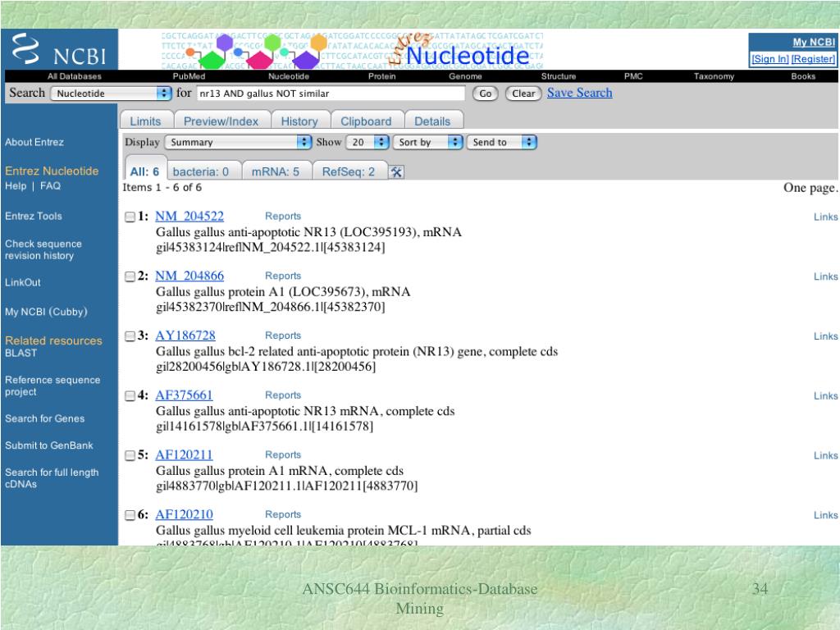Open the result filter tools wrench icon
Viewport: 840px width, 630px height.
[396, 172]
